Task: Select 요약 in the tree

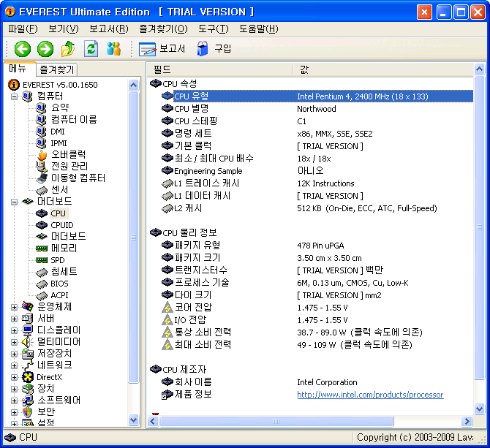Action: tap(60, 107)
